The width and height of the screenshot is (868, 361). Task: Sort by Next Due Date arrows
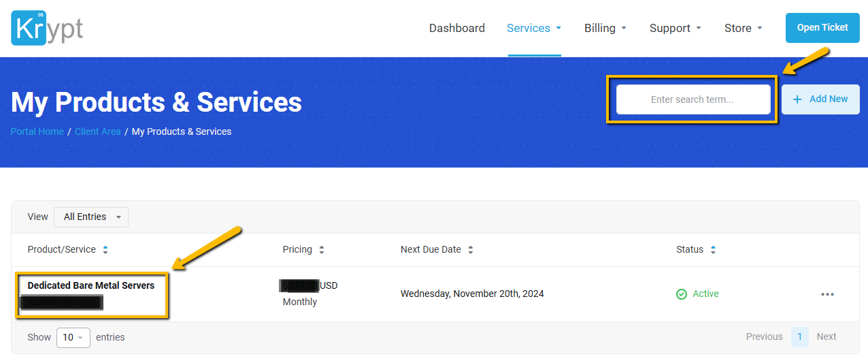(471, 250)
